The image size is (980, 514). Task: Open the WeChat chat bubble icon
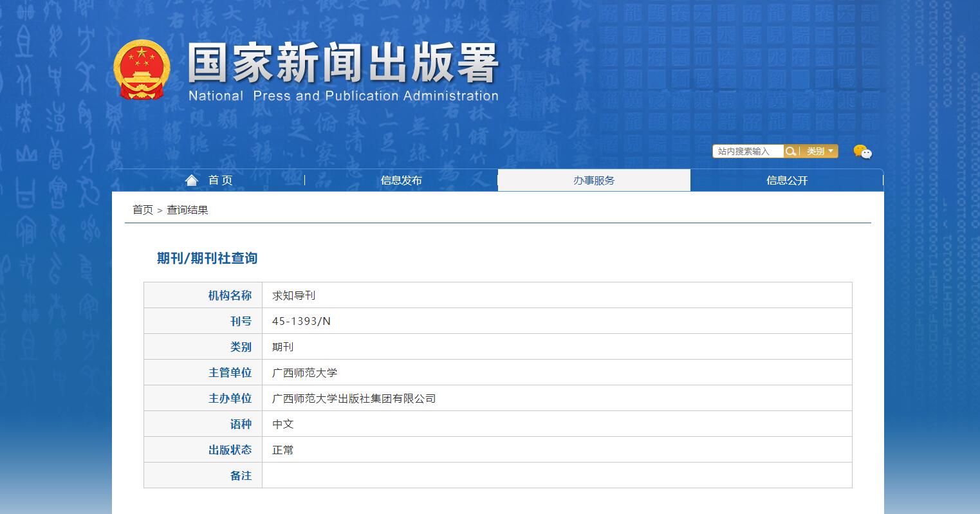tap(862, 152)
